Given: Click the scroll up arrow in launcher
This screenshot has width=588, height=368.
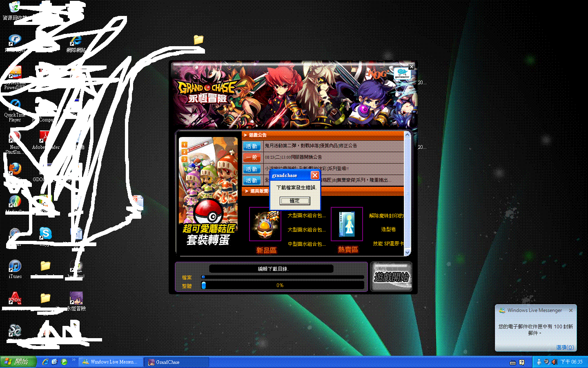Looking at the screenshot, I should click(x=407, y=135).
